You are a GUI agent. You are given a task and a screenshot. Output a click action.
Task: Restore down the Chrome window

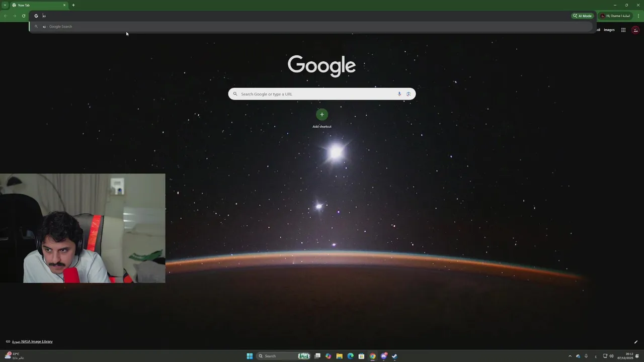click(626, 5)
